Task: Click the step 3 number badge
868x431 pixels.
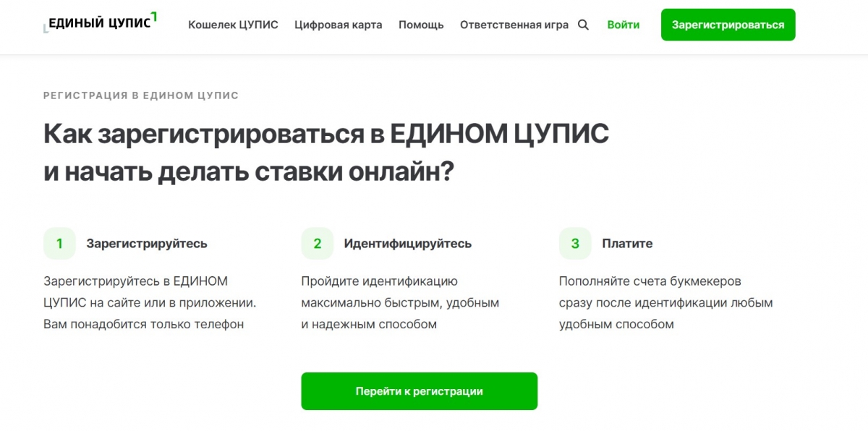Action: (x=575, y=244)
